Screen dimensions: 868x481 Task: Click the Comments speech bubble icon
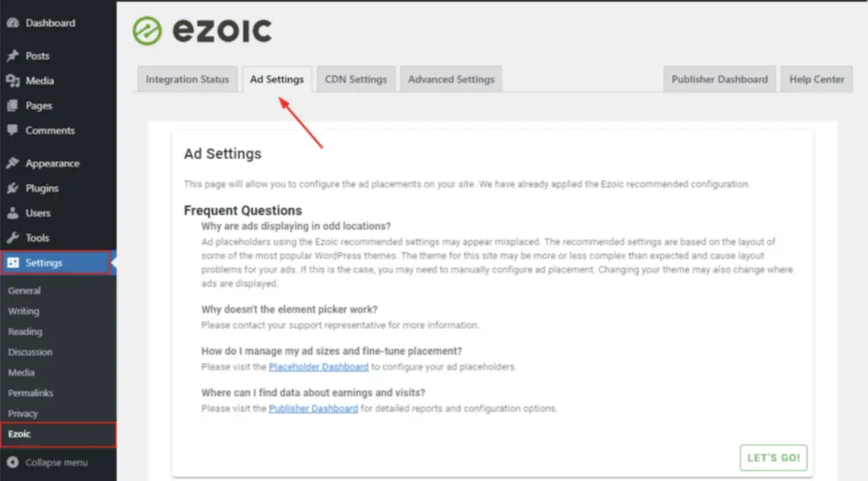pos(13,131)
